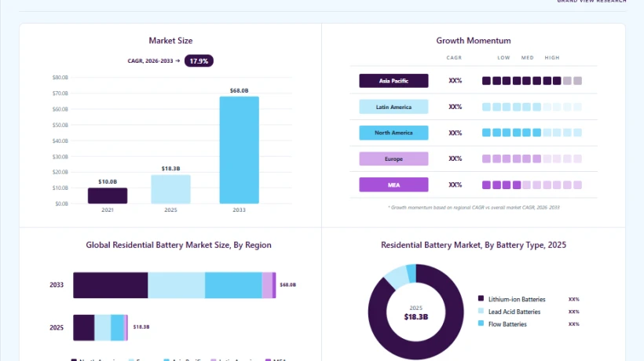Click the 'HIGH' column header

point(552,58)
